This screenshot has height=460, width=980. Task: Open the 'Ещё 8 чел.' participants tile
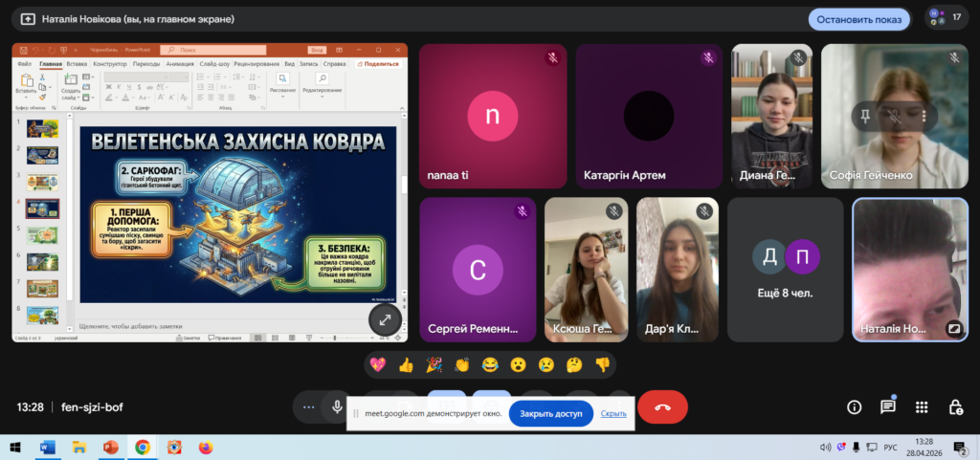coord(785,269)
